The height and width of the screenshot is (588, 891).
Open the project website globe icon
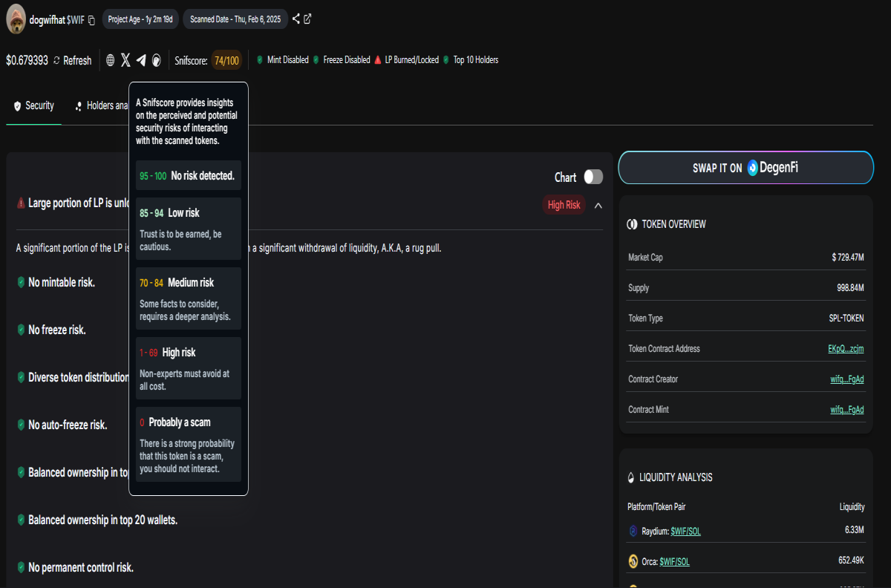click(x=111, y=60)
